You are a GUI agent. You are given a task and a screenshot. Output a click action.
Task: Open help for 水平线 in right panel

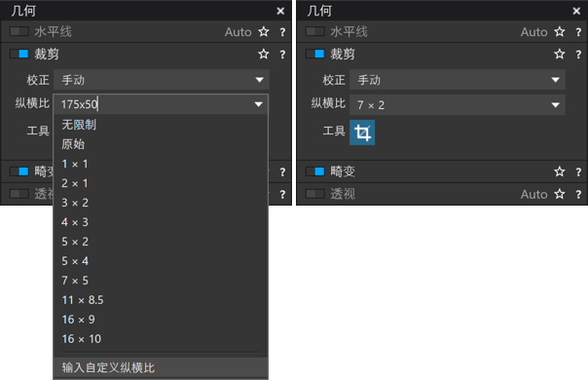point(578,32)
